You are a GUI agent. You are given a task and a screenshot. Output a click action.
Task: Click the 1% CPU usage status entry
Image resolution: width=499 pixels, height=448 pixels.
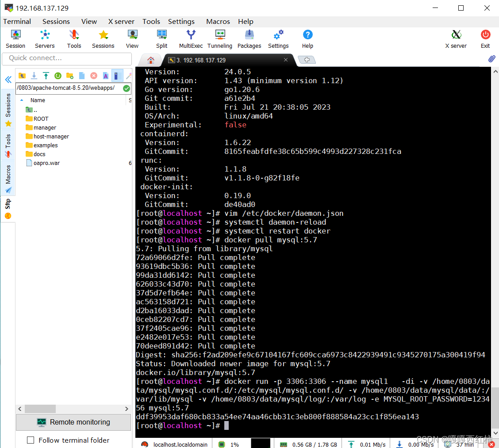pyautogui.click(x=229, y=444)
